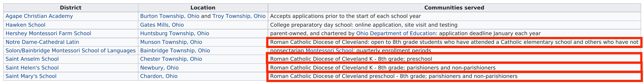The width and height of the screenshot is (644, 84).
Task: Open the Newbury, Ohio link
Action: click(x=159, y=68)
